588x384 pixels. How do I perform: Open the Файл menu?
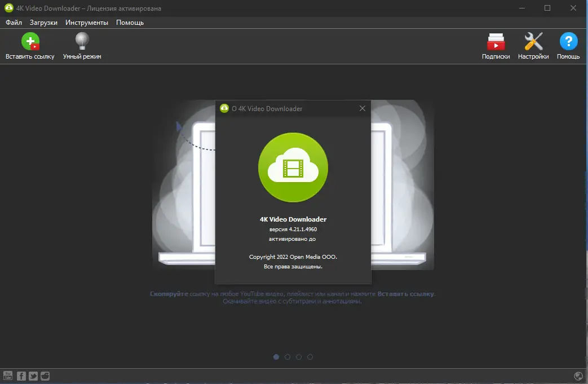coord(14,23)
